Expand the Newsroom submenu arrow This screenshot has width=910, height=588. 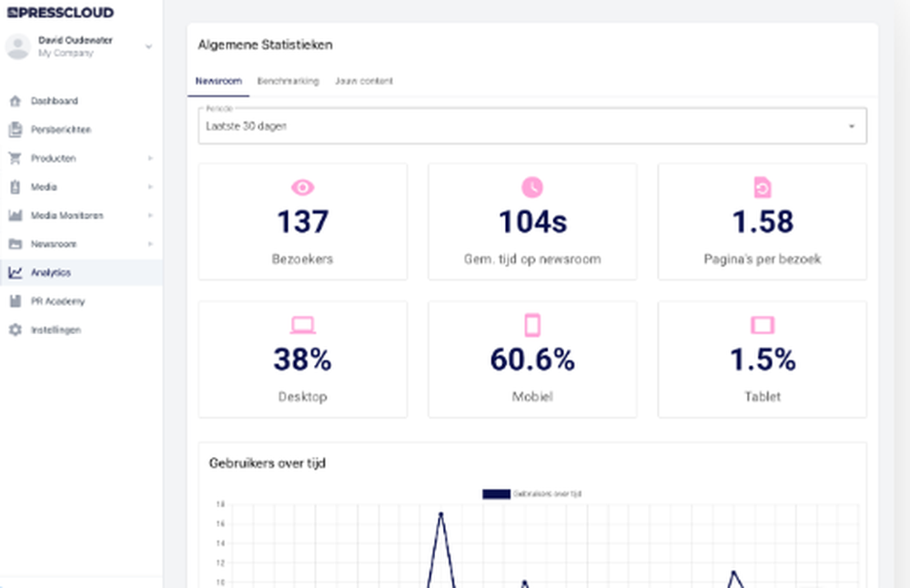click(x=150, y=244)
